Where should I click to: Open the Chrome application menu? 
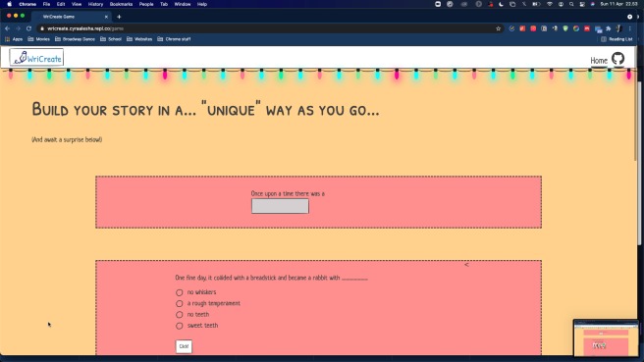[x=27, y=4]
